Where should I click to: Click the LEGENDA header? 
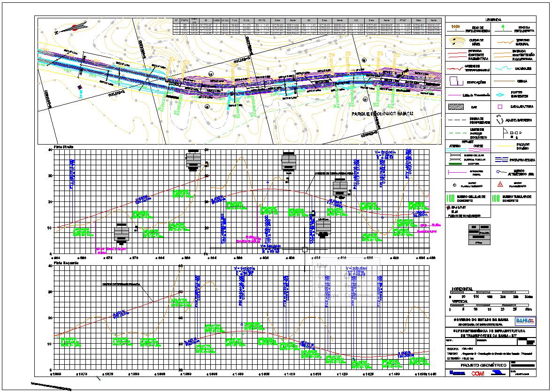[493, 20]
